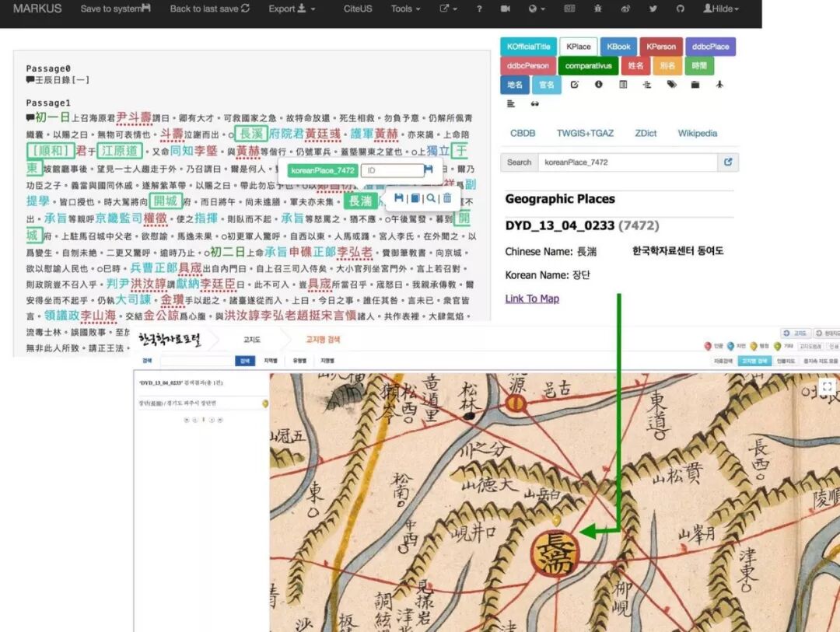This screenshot has width=840, height=632.
Task: Toggle the KPerson tag button
Action: point(661,47)
